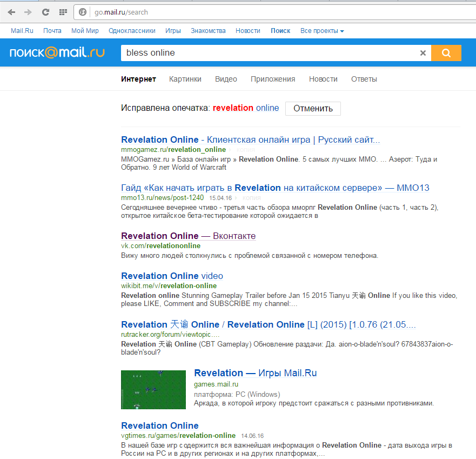This screenshot has width=476, height=459.
Task: Open Одноклассники in top navigation
Action: pyautogui.click(x=132, y=31)
